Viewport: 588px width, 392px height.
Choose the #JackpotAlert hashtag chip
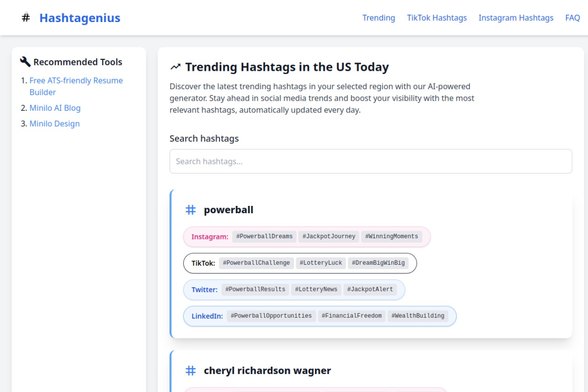tap(370, 290)
